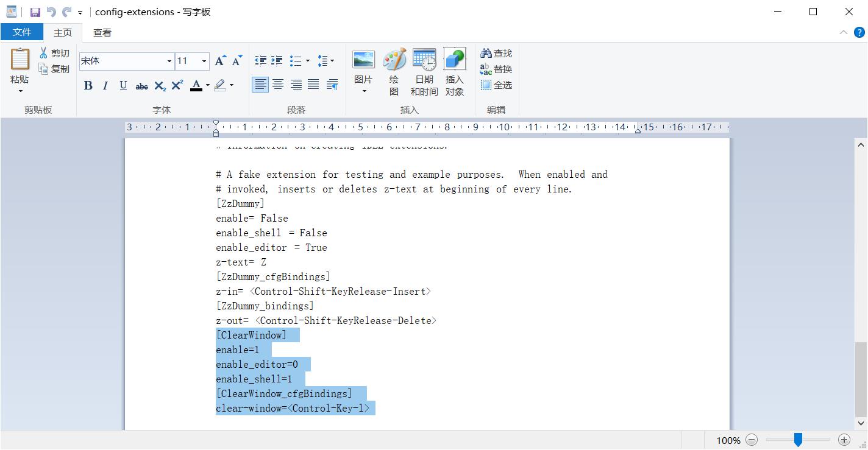
Task: Increase paragraph indent
Action: pyautogui.click(x=277, y=60)
